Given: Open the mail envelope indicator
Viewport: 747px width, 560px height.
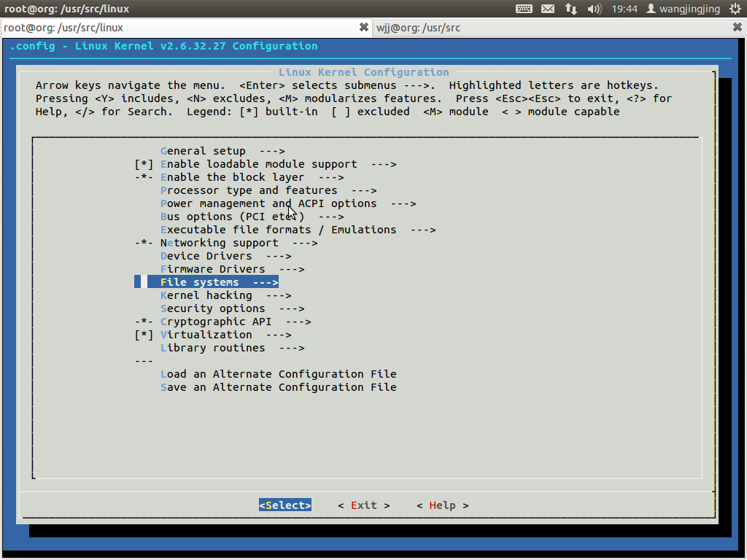Looking at the screenshot, I should coord(548,9).
